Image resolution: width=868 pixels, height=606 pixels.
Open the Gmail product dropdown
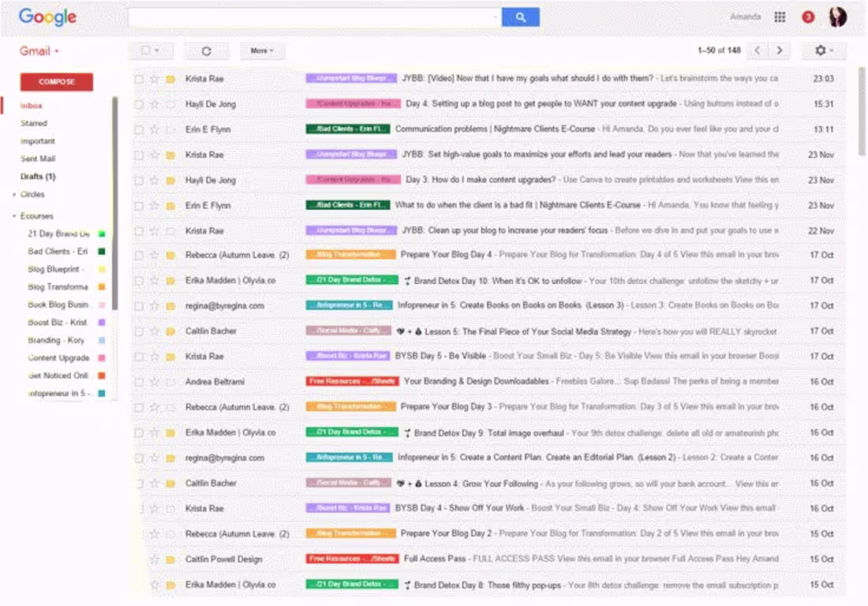(x=39, y=51)
